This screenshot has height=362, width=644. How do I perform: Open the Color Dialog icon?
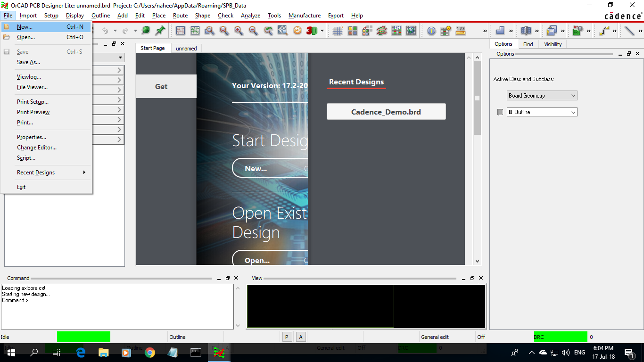tap(352, 31)
